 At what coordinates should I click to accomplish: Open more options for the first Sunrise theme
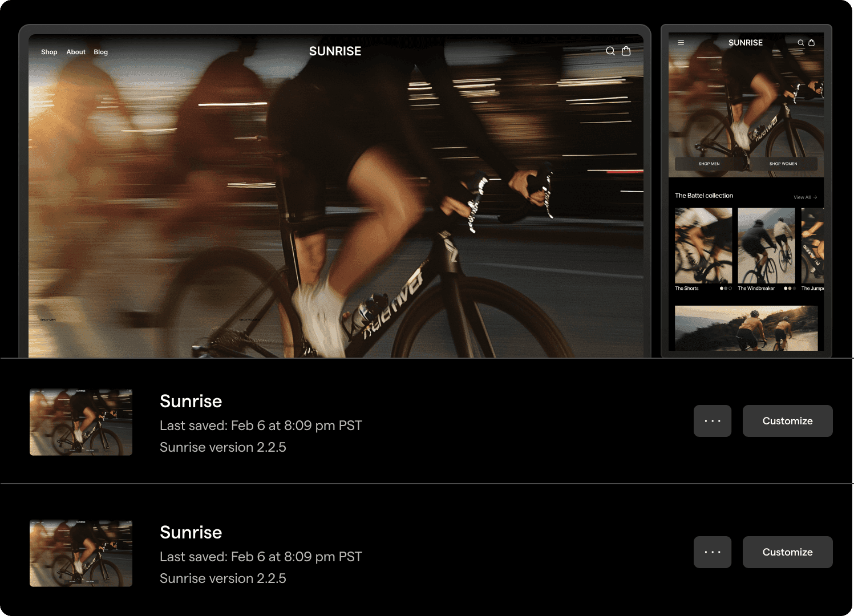[x=712, y=421]
